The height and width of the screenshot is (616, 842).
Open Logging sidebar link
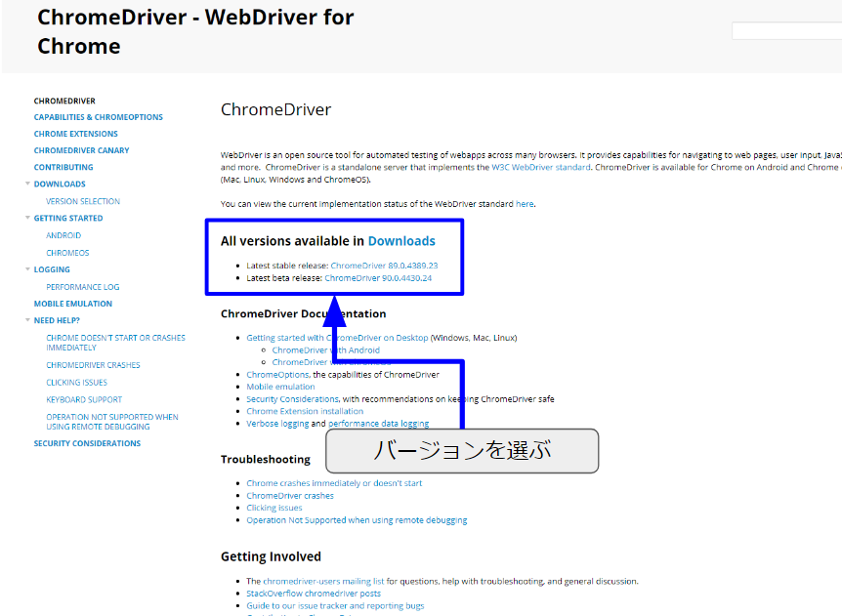point(52,269)
